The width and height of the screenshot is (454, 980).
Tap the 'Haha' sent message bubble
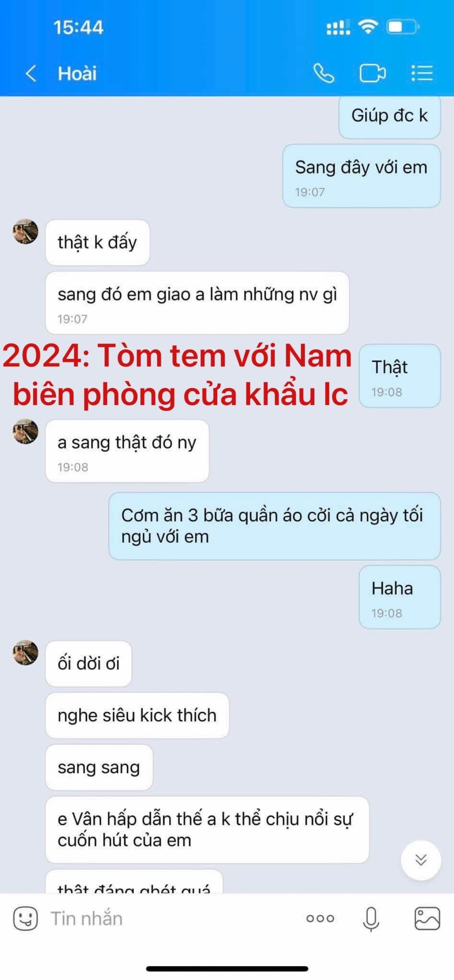tap(399, 597)
